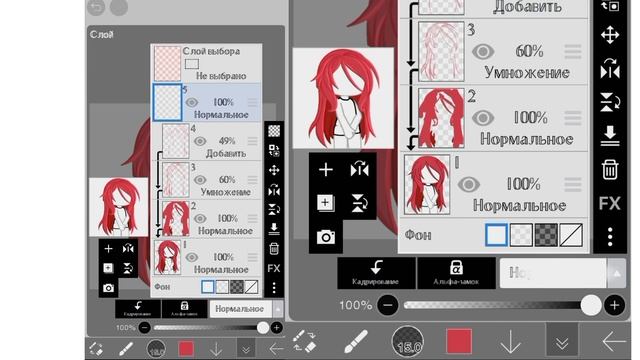Image resolution: width=640 pixels, height=360 pixels.
Task: Click the small Кадрирование clipping button
Action: [138, 309]
